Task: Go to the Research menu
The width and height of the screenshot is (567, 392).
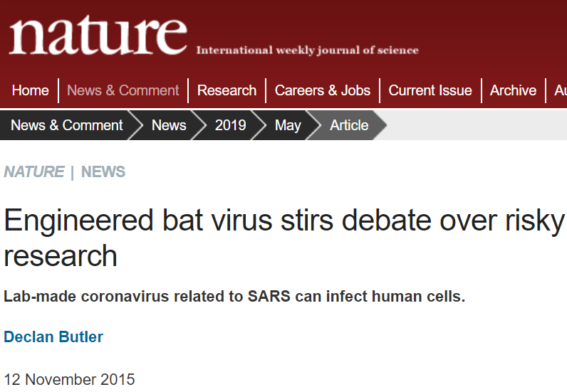Action: coord(227,90)
